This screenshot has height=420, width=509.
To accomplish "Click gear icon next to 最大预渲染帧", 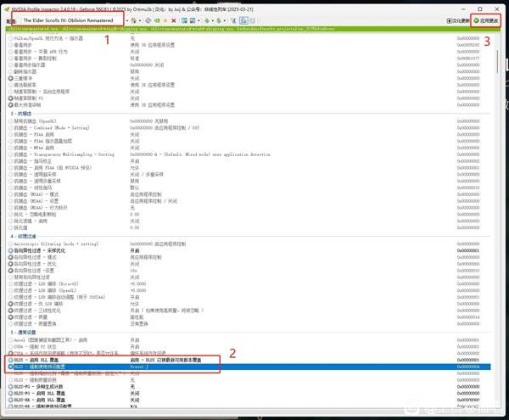I will point(10,102).
